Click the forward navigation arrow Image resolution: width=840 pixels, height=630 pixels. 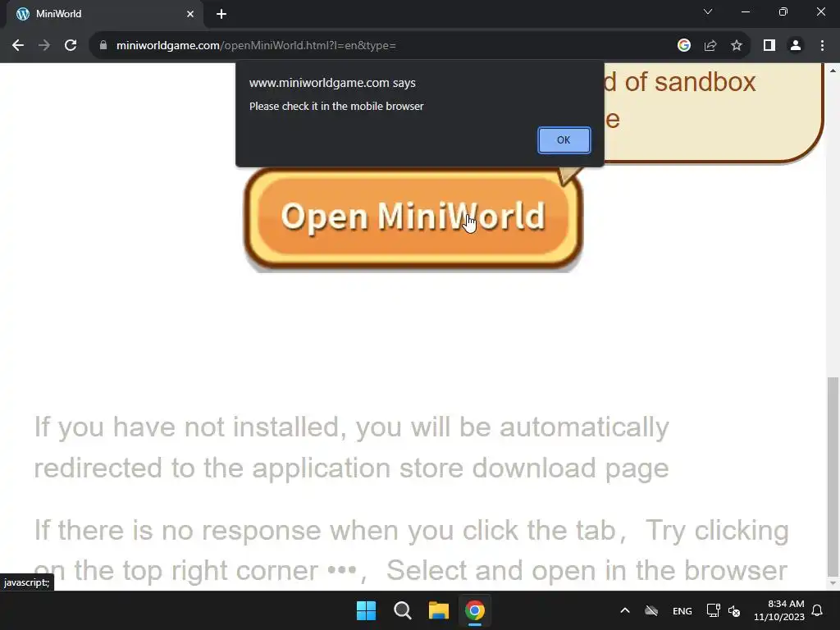(x=44, y=46)
